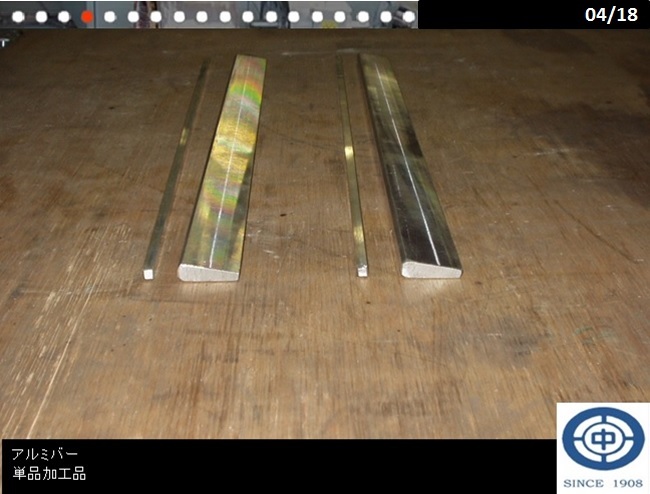Select the second slide indicator dot
This screenshot has width=650, height=494.
pyautogui.click(x=41, y=16)
